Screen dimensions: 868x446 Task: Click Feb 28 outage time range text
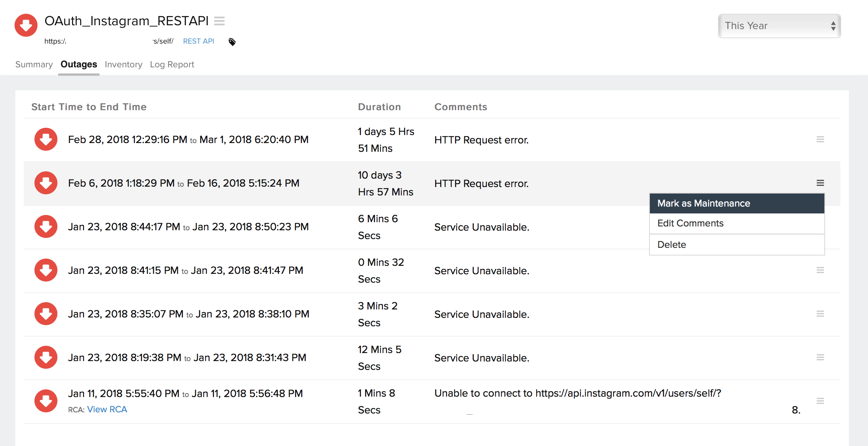click(x=188, y=140)
